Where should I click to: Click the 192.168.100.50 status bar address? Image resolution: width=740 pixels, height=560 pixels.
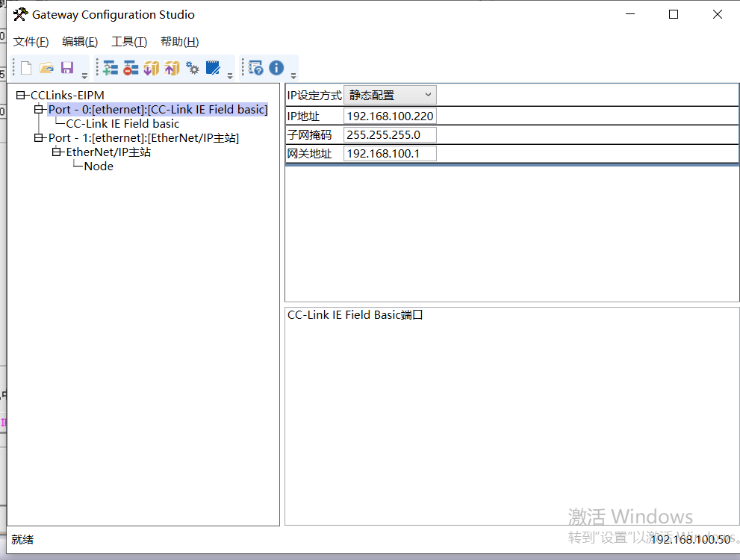tap(691, 539)
